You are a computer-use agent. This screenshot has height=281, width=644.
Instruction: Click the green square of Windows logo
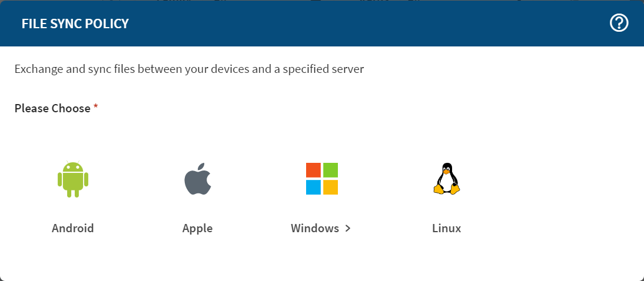pos(330,170)
